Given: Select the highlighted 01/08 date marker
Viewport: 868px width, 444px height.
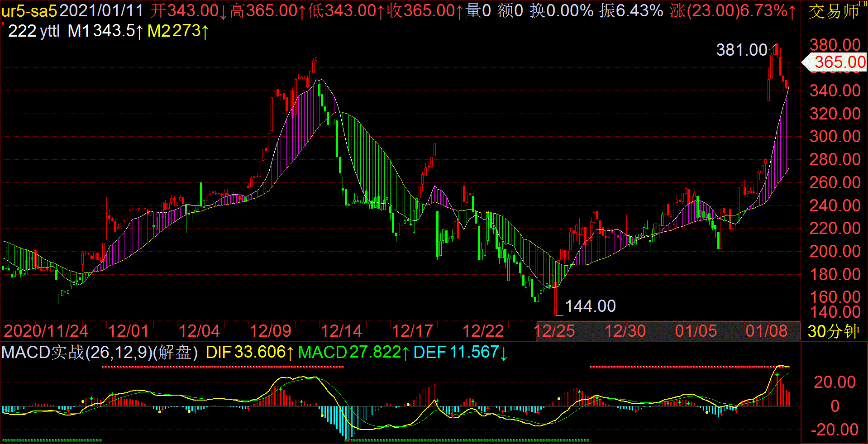Looking at the screenshot, I should 767,331.
